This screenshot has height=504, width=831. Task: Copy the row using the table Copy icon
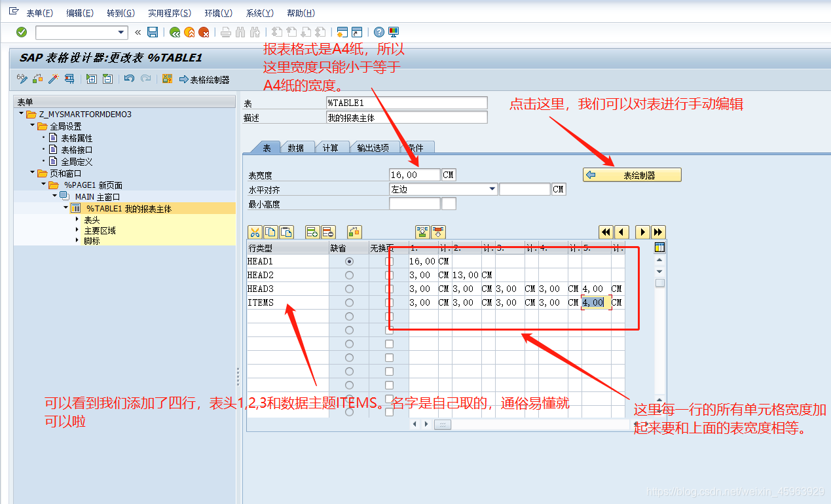[270, 232]
